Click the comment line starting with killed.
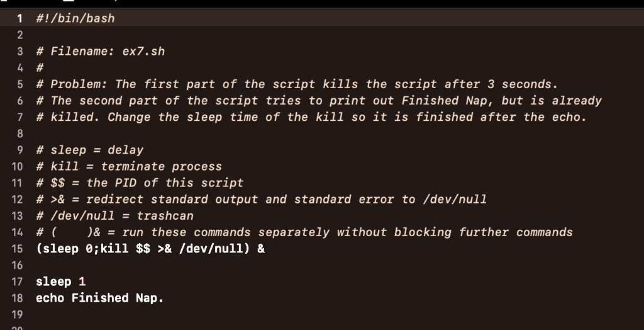The width and height of the screenshot is (644, 330). (x=311, y=117)
